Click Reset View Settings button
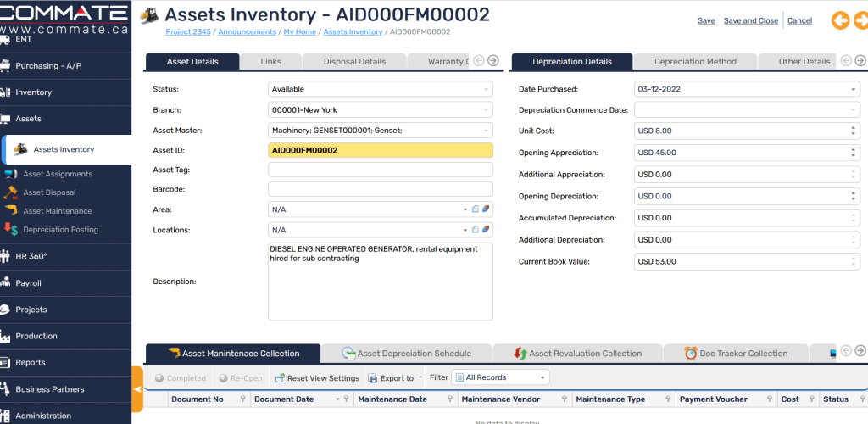Image resolution: width=868 pixels, height=424 pixels. [317, 378]
